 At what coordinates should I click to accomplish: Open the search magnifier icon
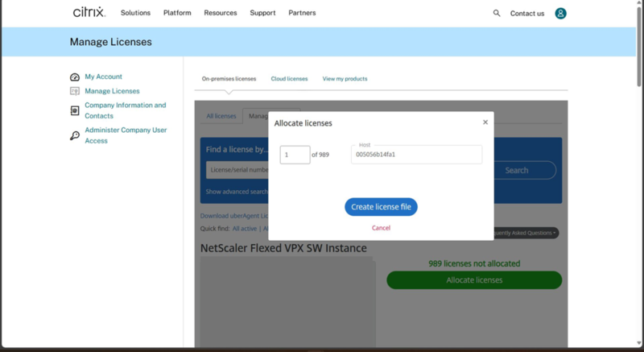[x=497, y=13]
